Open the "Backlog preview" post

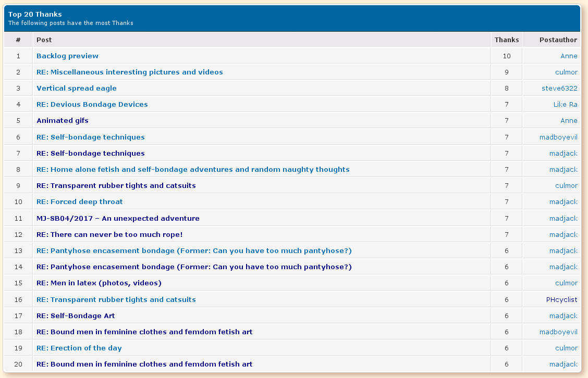pos(67,56)
